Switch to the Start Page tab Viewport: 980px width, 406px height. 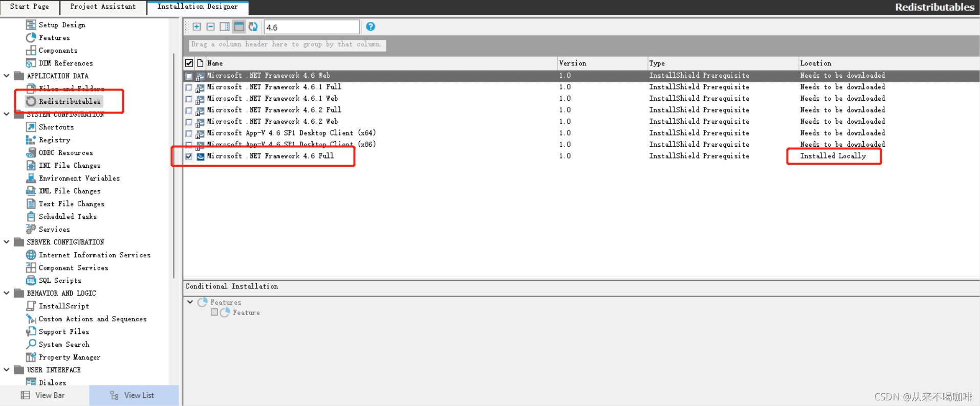coord(30,7)
